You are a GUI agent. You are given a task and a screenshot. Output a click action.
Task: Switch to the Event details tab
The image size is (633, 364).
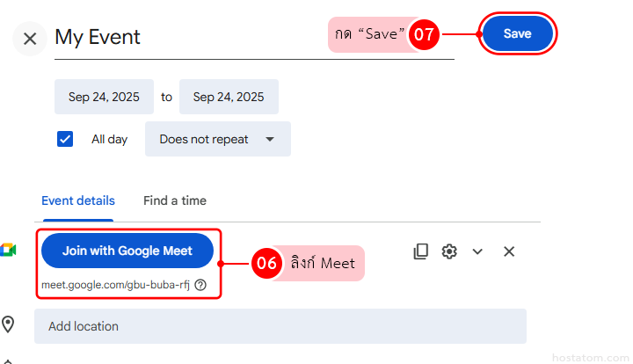pyautogui.click(x=78, y=200)
